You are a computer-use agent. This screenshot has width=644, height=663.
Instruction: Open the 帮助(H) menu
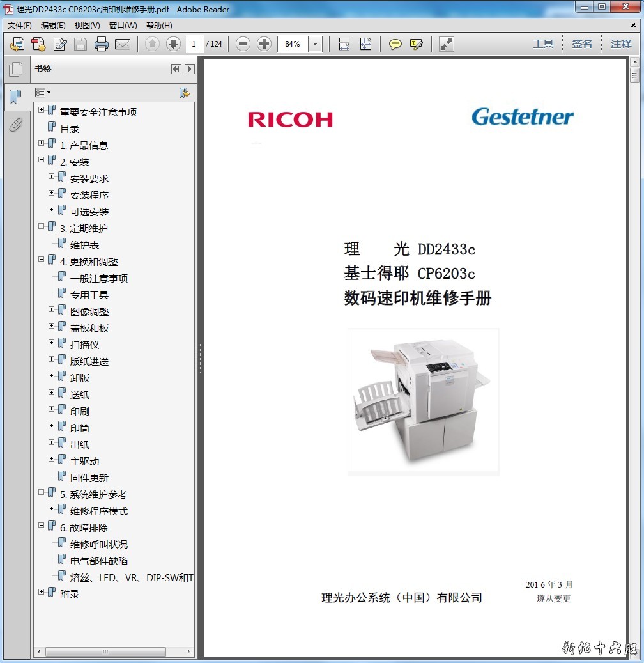[x=159, y=26]
